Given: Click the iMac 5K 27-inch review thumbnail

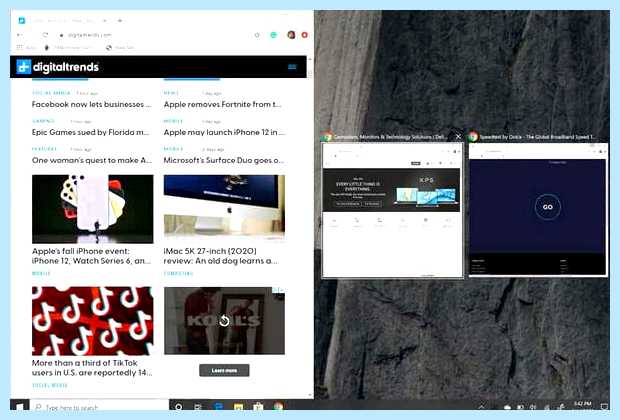Looking at the screenshot, I should pyautogui.click(x=224, y=208).
